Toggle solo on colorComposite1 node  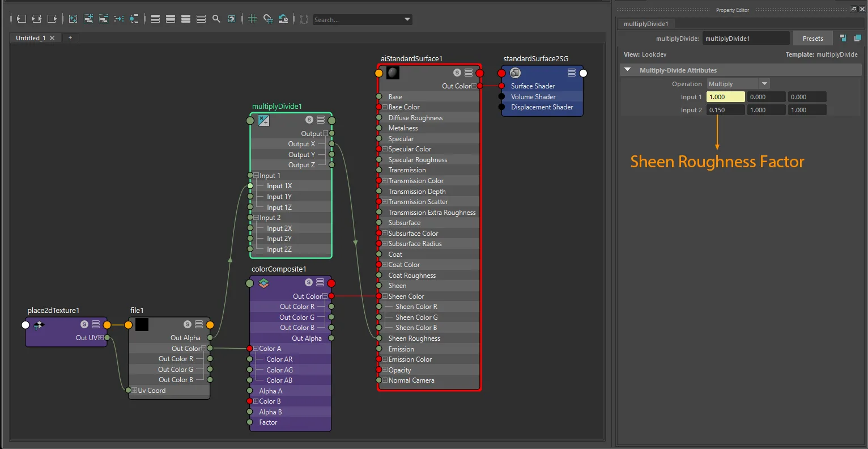coord(309,282)
